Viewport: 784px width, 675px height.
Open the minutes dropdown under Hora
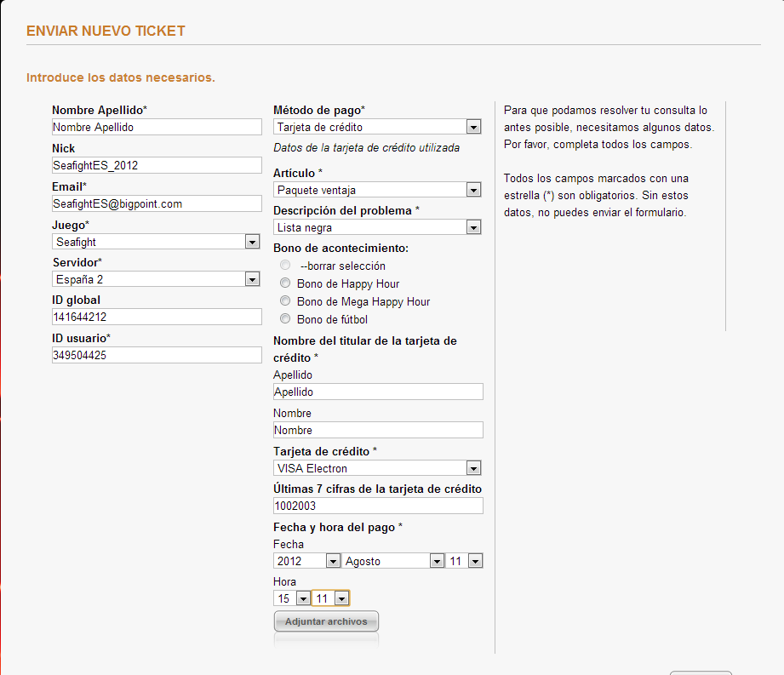[x=330, y=598]
